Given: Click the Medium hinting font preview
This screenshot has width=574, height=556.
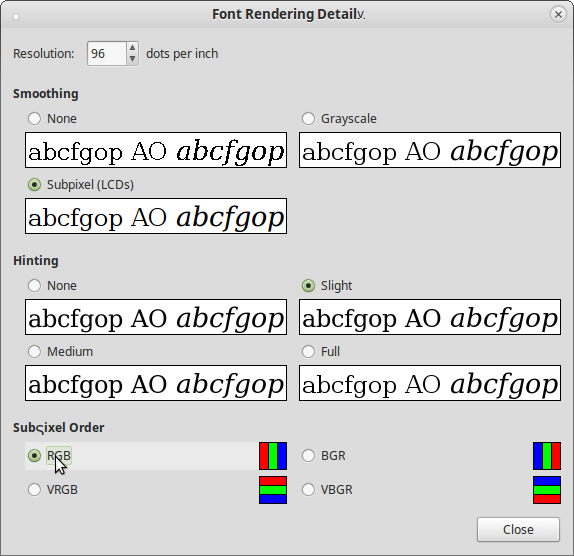Looking at the screenshot, I should click(x=156, y=383).
